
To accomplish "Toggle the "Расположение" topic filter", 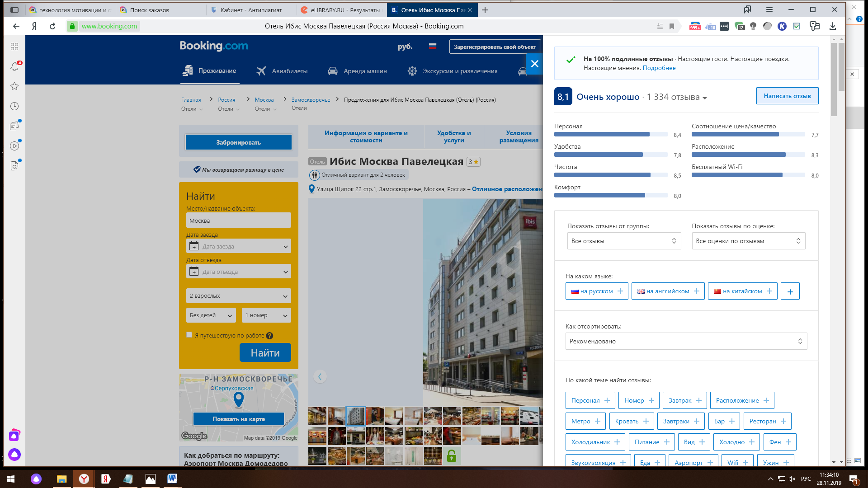I will (742, 400).
